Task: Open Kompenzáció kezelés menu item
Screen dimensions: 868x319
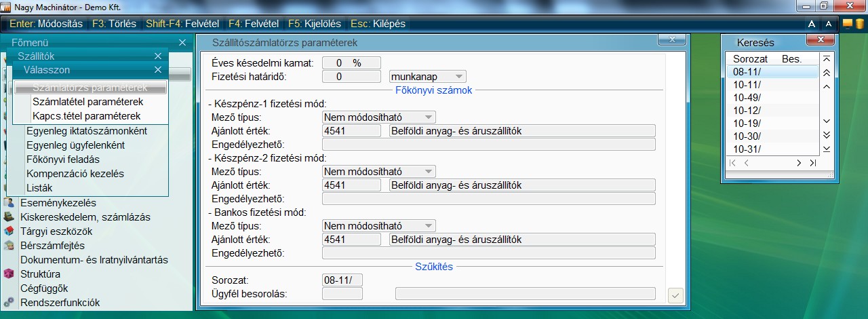Action: coord(75,174)
